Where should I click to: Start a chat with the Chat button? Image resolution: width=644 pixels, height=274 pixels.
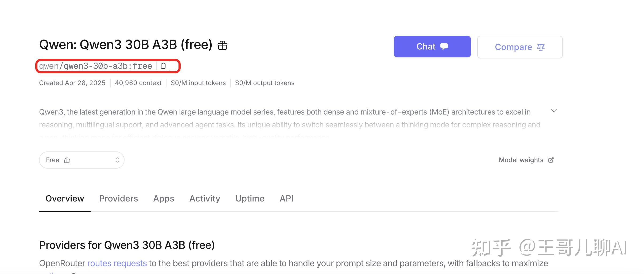[432, 47]
